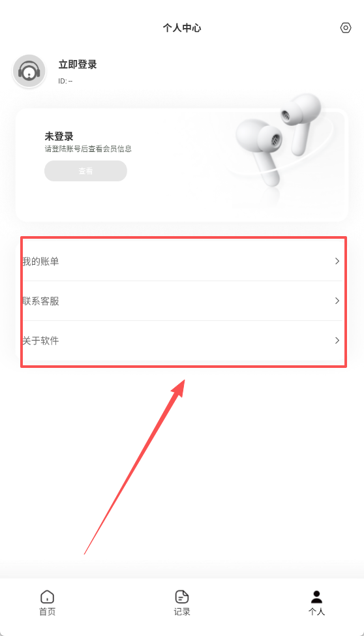Tap the 未登录 membership card heading

tap(59, 136)
